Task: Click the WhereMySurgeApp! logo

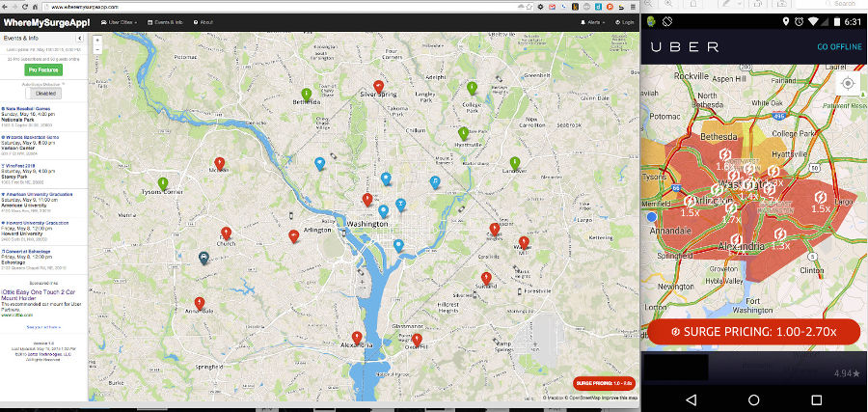Action: coord(46,22)
